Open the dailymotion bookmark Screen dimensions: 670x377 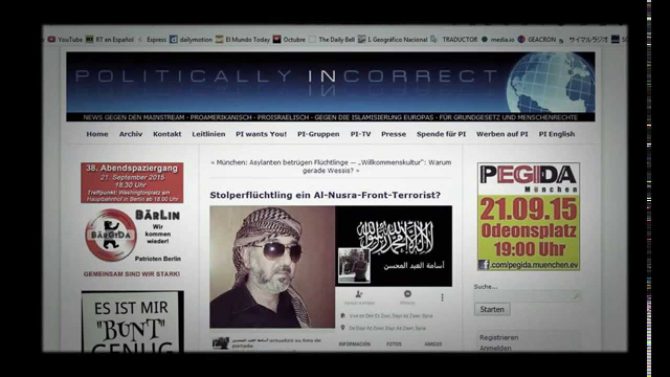coord(191,39)
